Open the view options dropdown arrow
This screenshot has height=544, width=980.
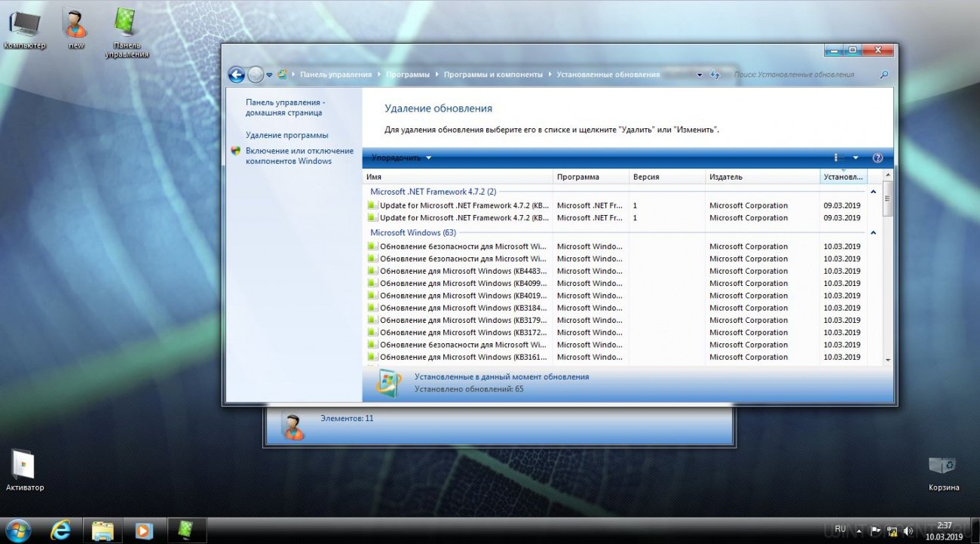(856, 158)
